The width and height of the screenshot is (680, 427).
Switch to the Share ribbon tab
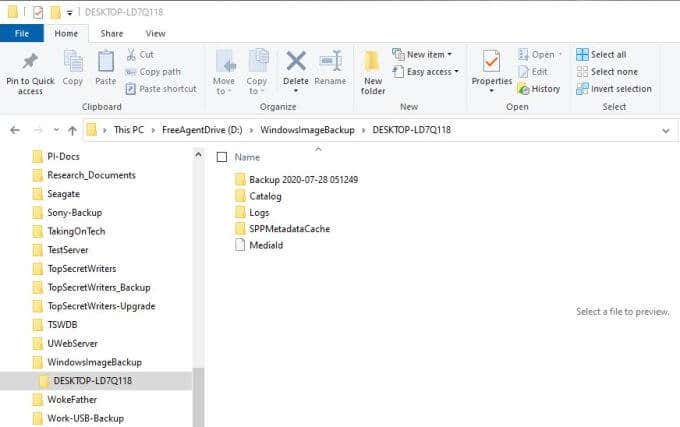[112, 33]
